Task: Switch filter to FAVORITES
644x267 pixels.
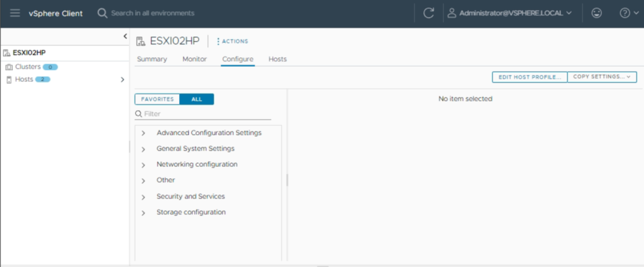Action: coord(157,99)
